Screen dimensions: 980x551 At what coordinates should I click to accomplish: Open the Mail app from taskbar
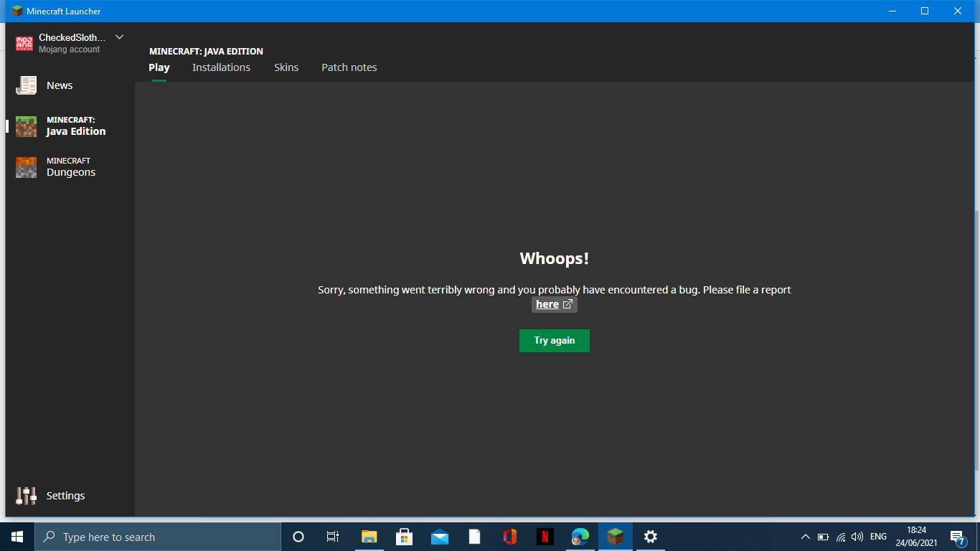(440, 537)
